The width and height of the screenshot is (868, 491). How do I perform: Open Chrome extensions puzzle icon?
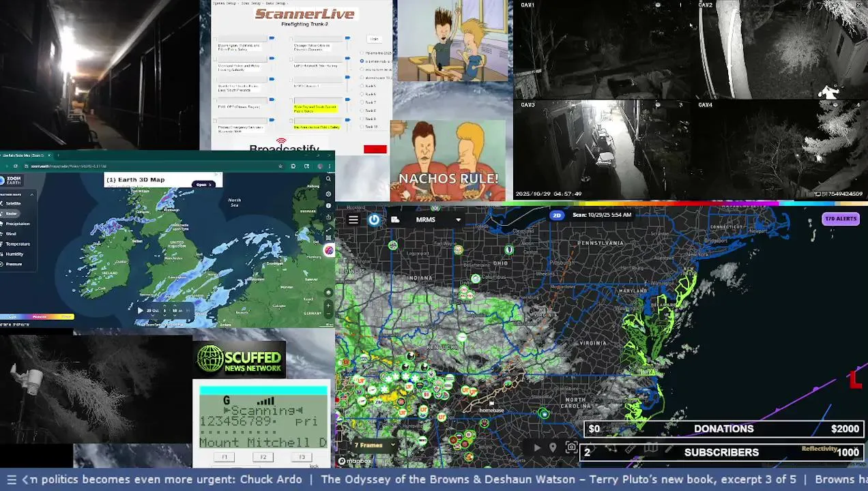click(x=293, y=166)
